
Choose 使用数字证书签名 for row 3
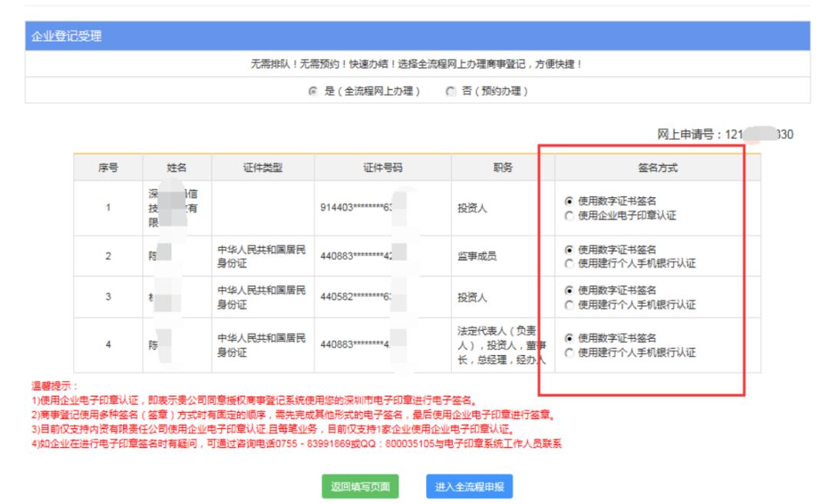pyautogui.click(x=569, y=291)
